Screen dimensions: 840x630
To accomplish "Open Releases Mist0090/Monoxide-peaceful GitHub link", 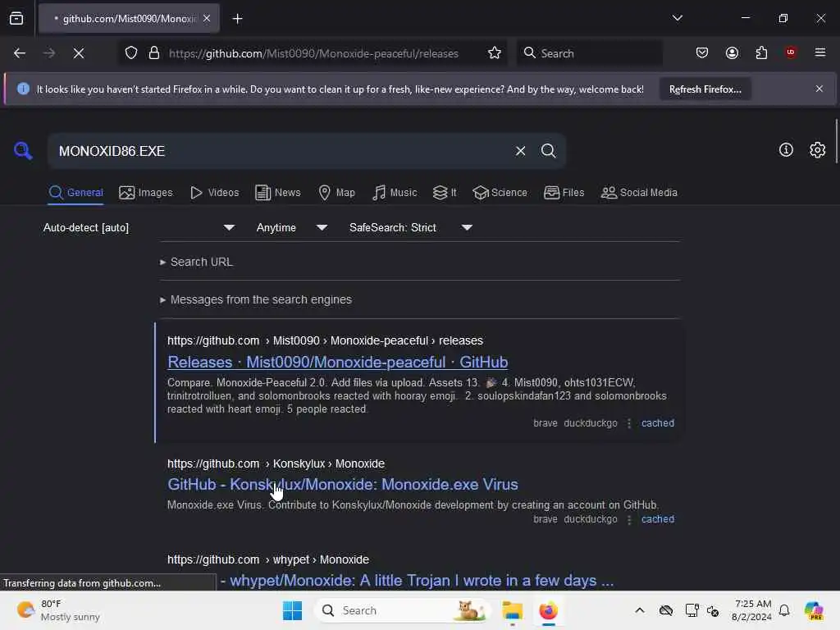I will (x=337, y=362).
